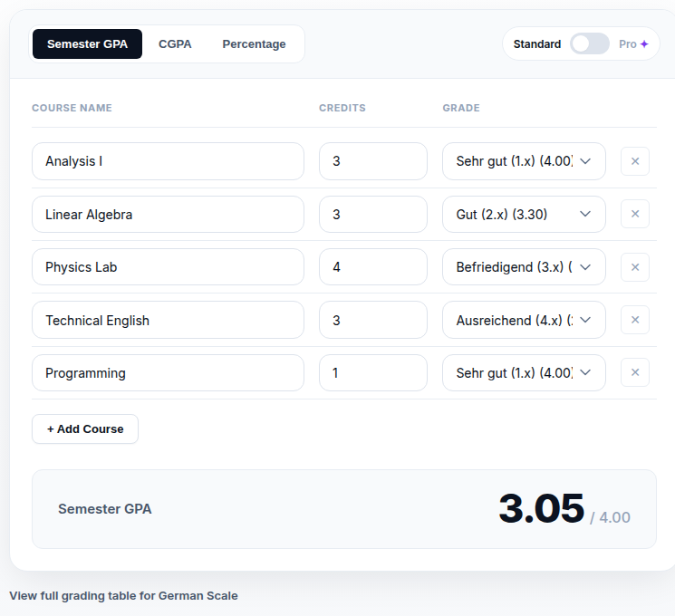Image resolution: width=675 pixels, height=616 pixels.
Task: Delete the Technical English row
Action: [x=634, y=320]
